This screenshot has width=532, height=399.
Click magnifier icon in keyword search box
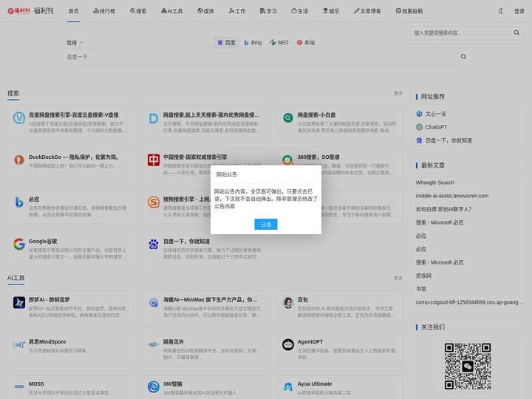pos(516,33)
